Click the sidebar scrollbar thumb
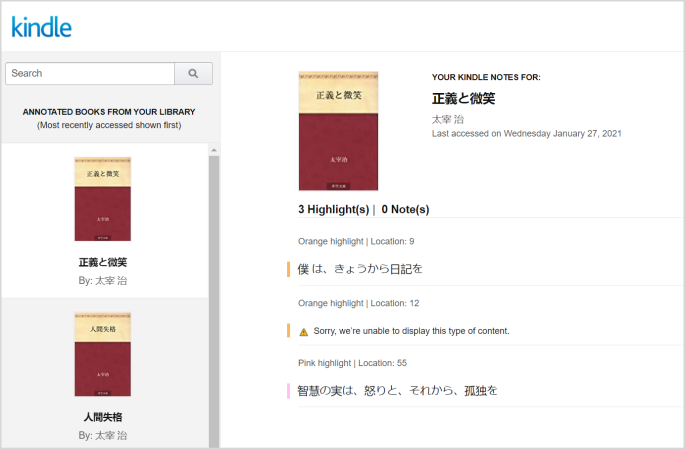 click(x=214, y=301)
